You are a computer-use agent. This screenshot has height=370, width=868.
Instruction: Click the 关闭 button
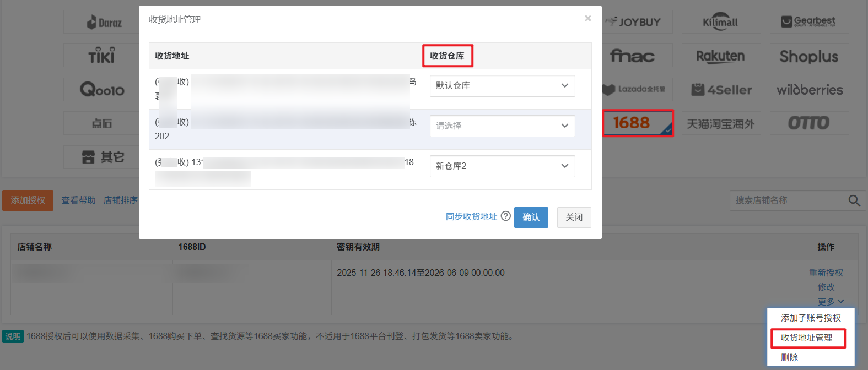tap(574, 217)
